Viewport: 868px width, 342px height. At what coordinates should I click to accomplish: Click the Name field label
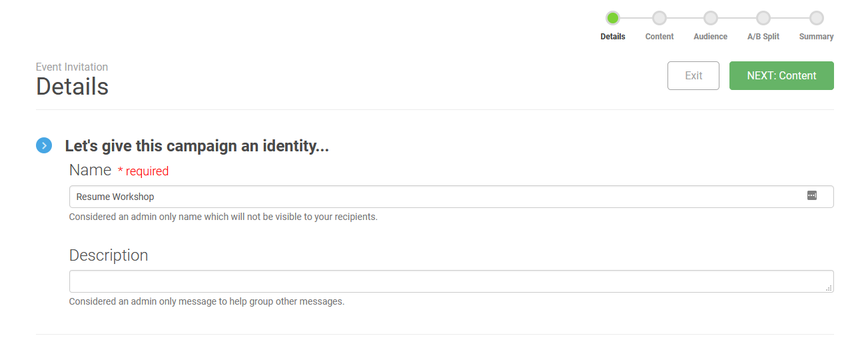[x=90, y=170]
